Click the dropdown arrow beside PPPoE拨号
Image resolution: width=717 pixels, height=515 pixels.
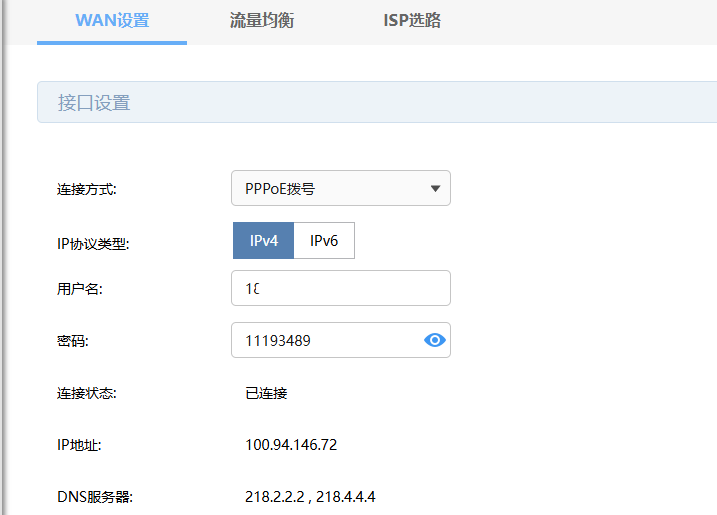[x=435, y=188]
